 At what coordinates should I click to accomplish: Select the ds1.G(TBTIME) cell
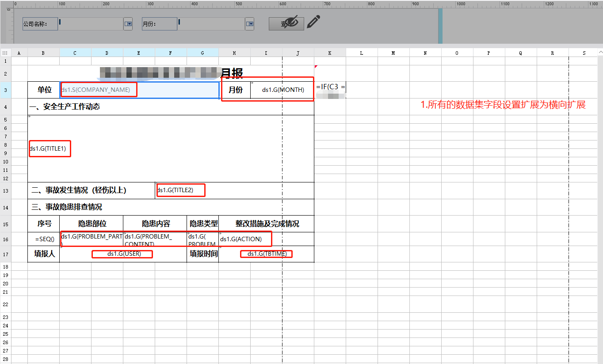point(267,254)
